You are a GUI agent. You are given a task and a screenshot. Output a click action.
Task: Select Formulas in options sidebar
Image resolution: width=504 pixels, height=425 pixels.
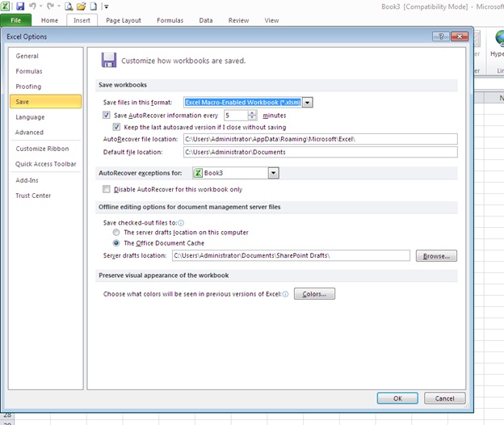[x=46, y=71]
